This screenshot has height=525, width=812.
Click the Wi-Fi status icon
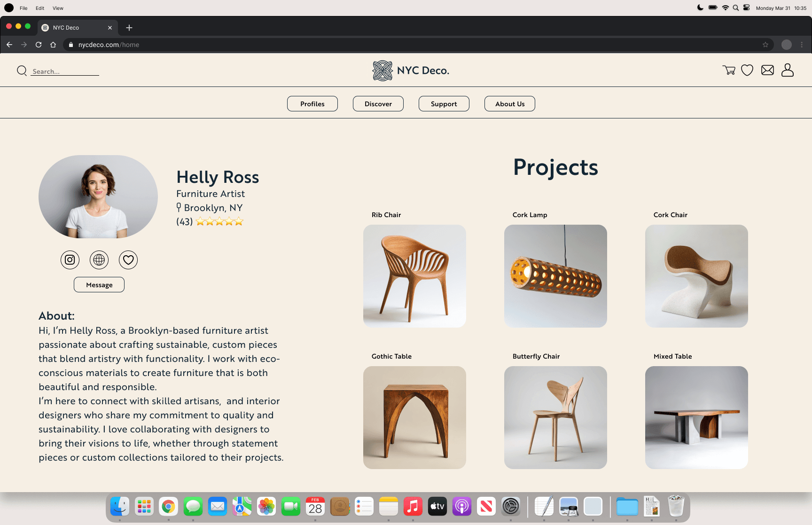click(x=726, y=8)
